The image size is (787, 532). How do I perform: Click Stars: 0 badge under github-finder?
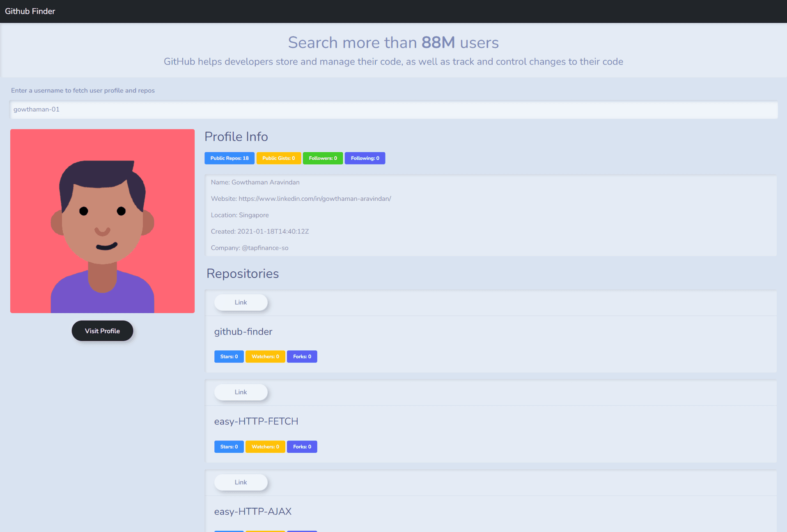tap(229, 357)
